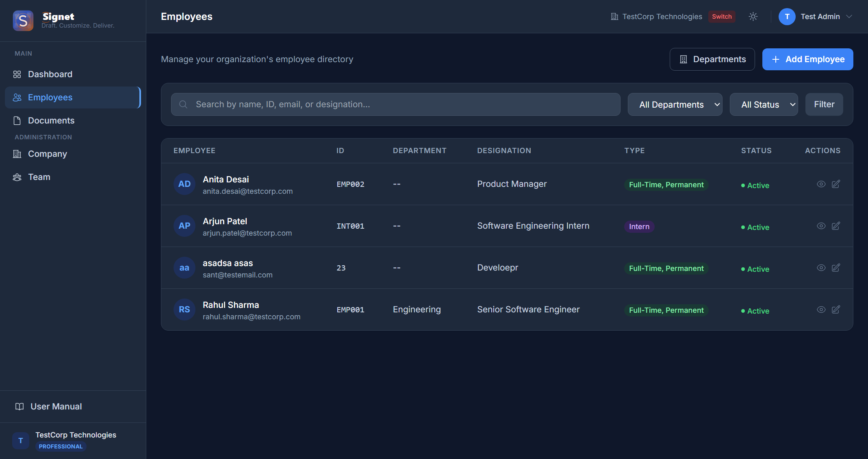Click eye icon in Rahul Sharma row

click(821, 310)
